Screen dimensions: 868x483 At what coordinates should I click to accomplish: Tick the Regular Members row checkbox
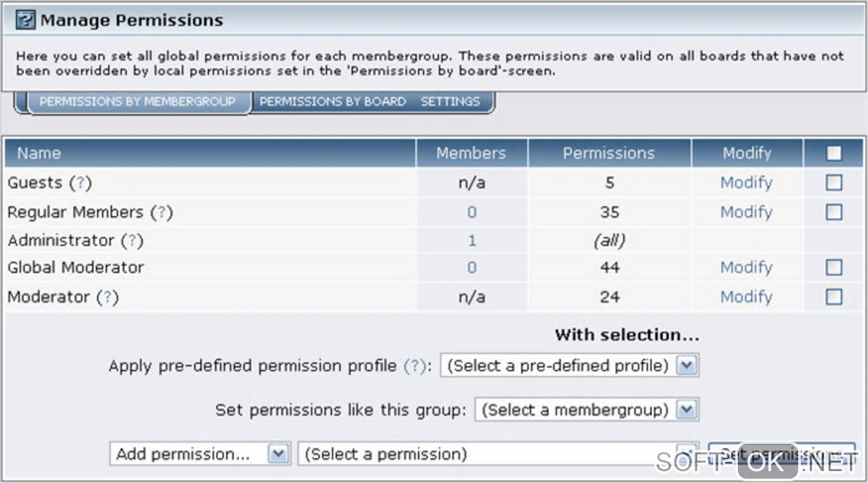coord(834,213)
